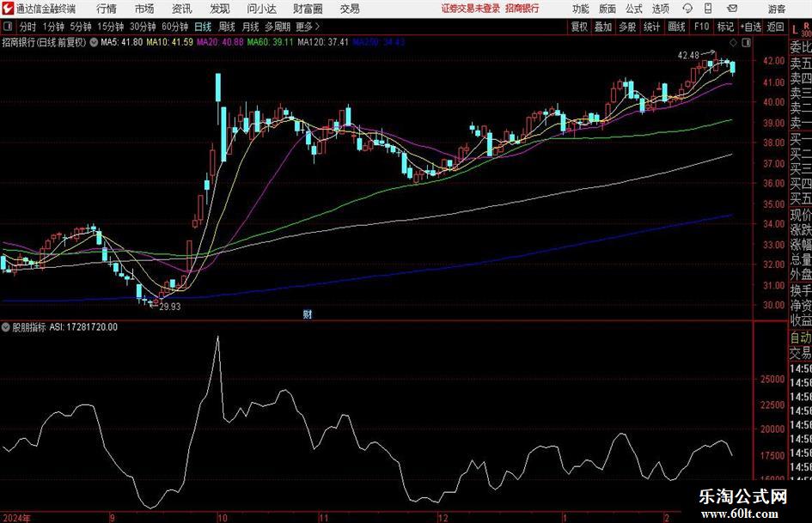Open the 问小达 menu
812x523 pixels.
[x=261, y=9]
